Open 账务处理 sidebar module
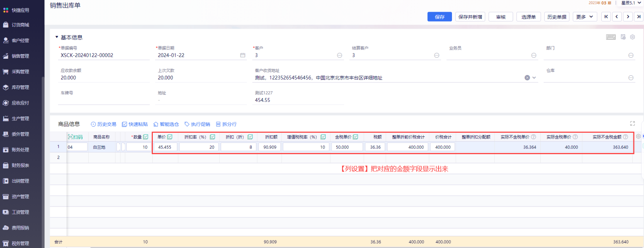644x248 pixels. click(x=16, y=150)
